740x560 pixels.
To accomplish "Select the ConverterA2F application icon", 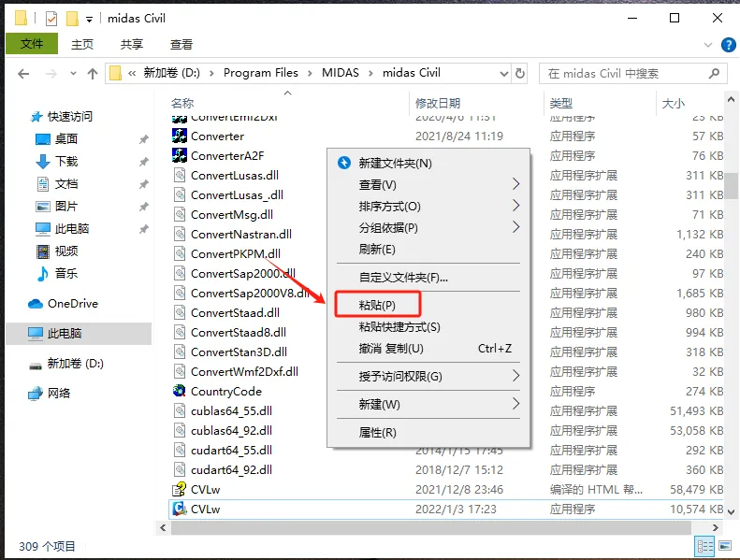I will pyautogui.click(x=180, y=155).
